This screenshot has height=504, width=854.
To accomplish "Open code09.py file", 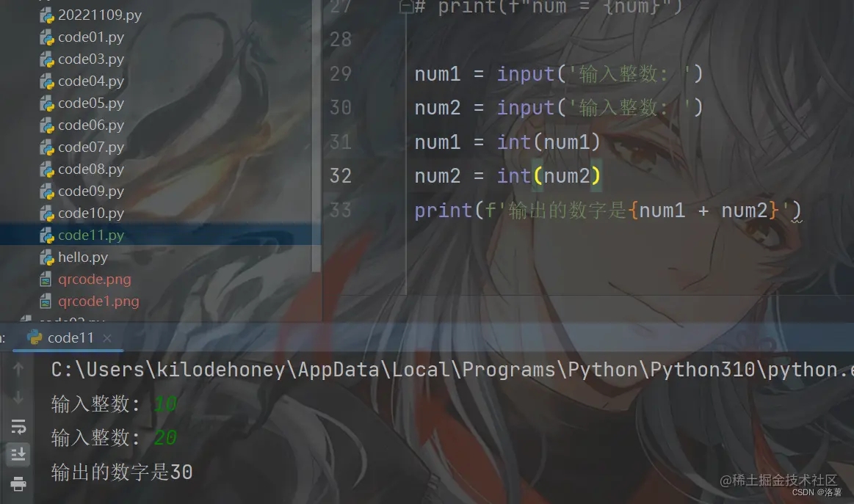I will [x=91, y=191].
